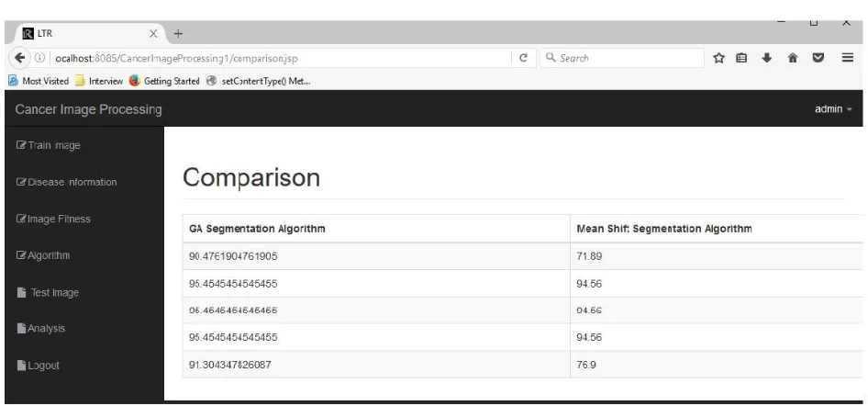The height and width of the screenshot is (406, 868).
Task: Open the Most Visited bookmarks folder
Action: click(x=39, y=81)
